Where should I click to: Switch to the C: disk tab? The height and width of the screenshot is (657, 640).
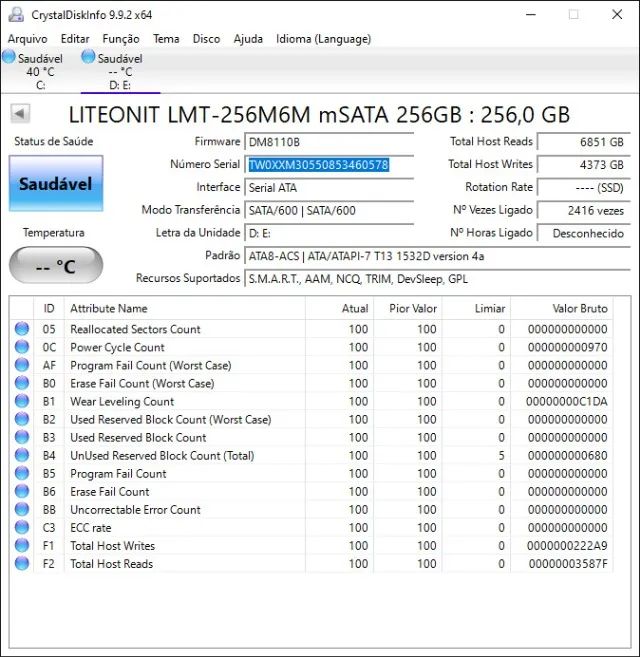40,70
